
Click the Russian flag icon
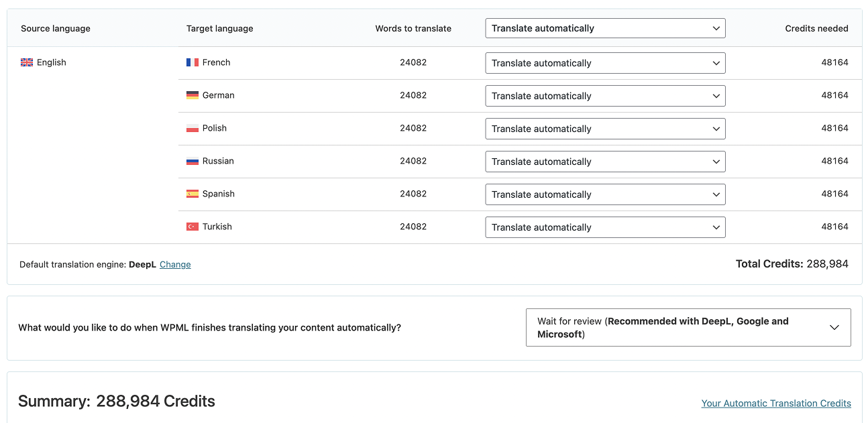pos(193,161)
